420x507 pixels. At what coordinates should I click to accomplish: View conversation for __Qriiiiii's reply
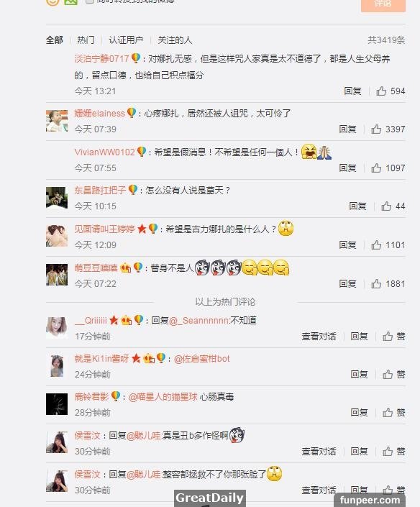pyautogui.click(x=319, y=337)
